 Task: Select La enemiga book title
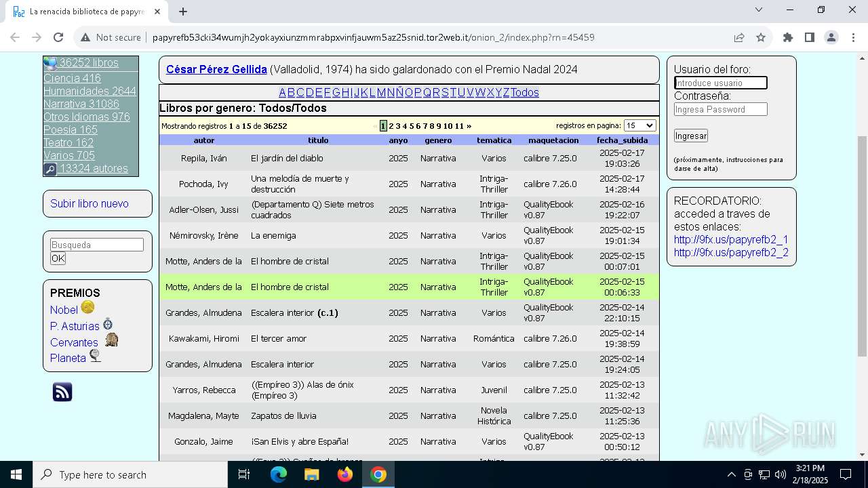[273, 235]
